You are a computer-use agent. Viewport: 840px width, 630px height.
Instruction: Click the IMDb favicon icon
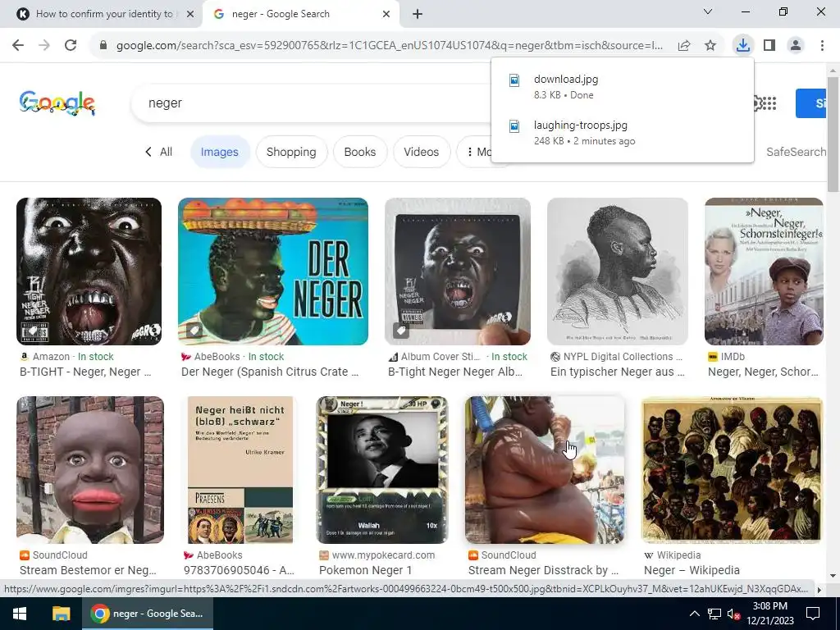[x=713, y=356]
